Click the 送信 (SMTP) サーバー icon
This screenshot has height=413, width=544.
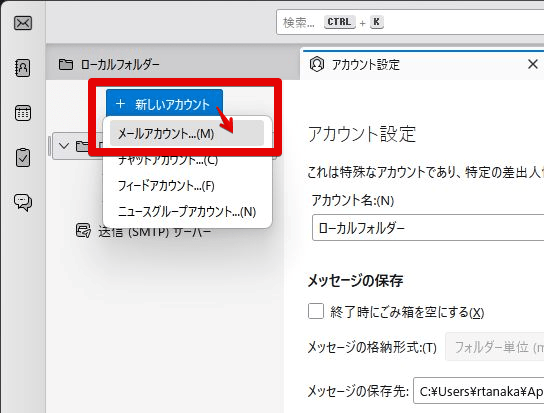(x=83, y=231)
